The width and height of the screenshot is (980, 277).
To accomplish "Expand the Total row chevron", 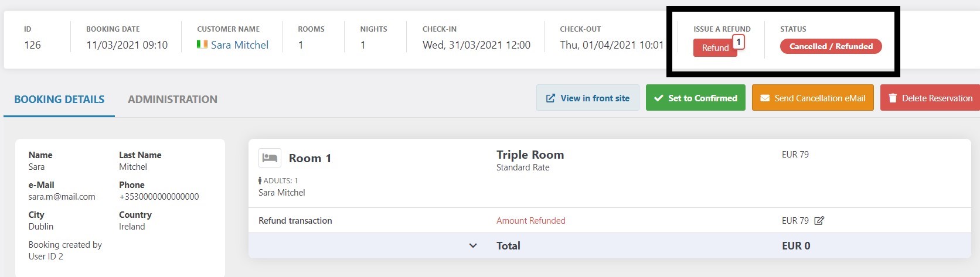I will tap(473, 246).
